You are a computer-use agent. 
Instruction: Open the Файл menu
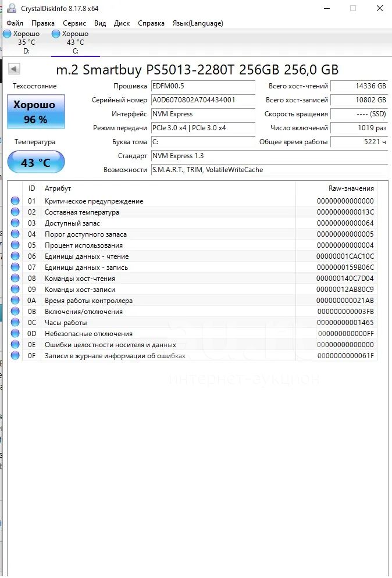point(15,23)
